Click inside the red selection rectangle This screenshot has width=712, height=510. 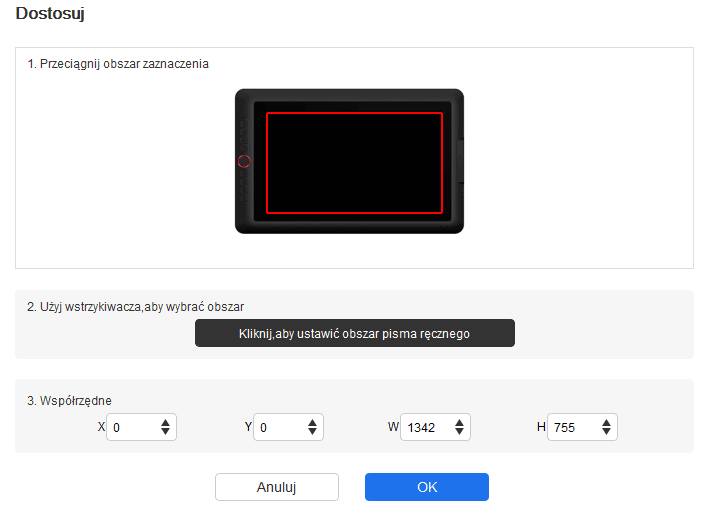354,162
